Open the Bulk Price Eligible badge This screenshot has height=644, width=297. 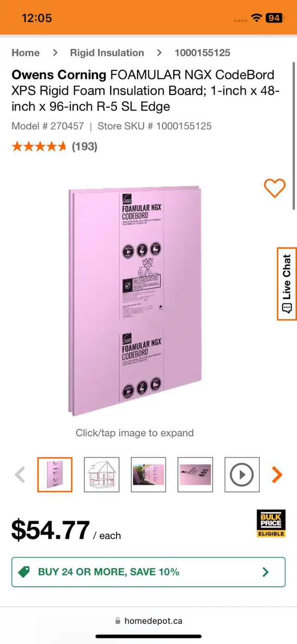click(271, 524)
